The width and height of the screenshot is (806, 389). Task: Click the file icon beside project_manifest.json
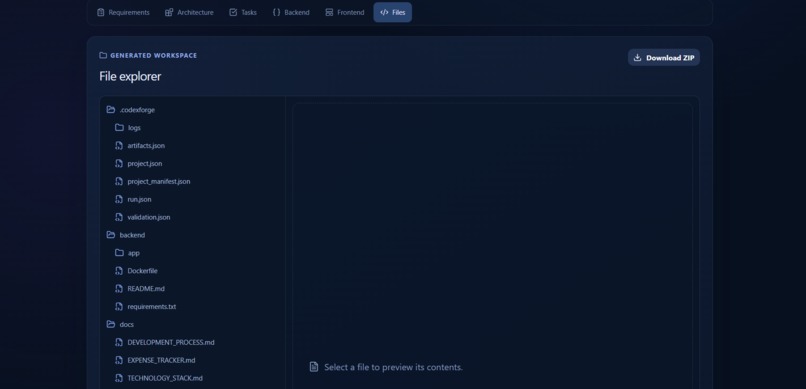pyautogui.click(x=119, y=181)
